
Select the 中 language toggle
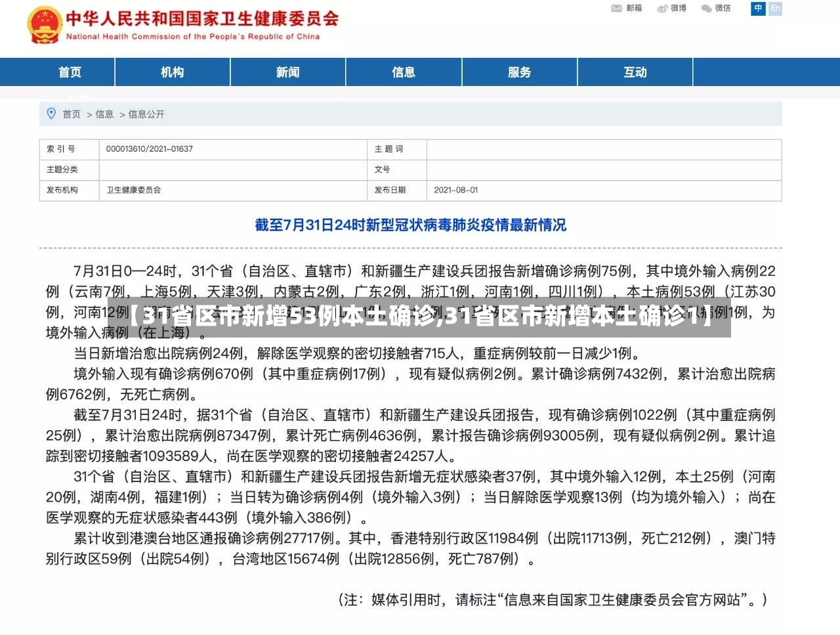pos(758,8)
